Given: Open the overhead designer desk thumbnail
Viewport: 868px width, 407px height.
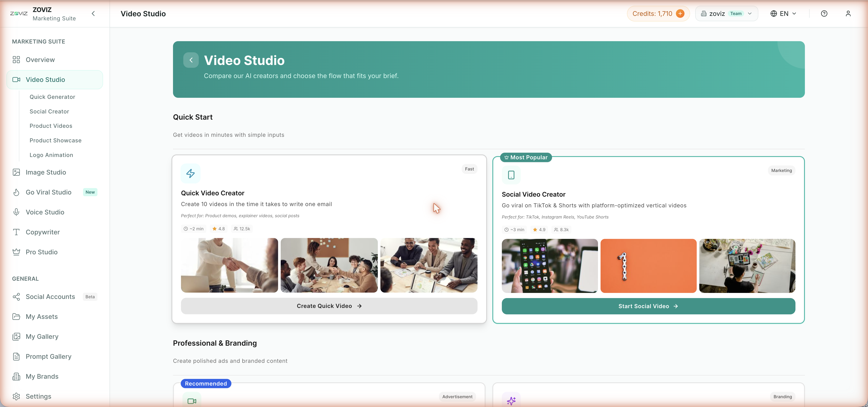Looking at the screenshot, I should tap(747, 266).
